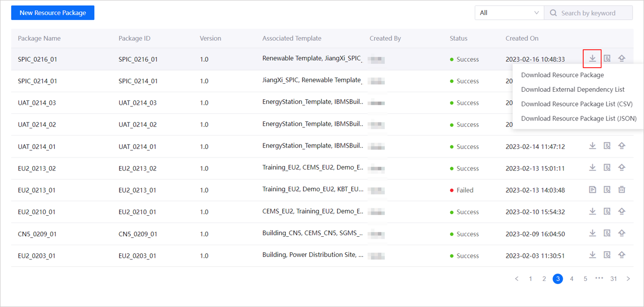Click the download icon for EU2_0210_01
644x307 pixels.
coord(592,211)
